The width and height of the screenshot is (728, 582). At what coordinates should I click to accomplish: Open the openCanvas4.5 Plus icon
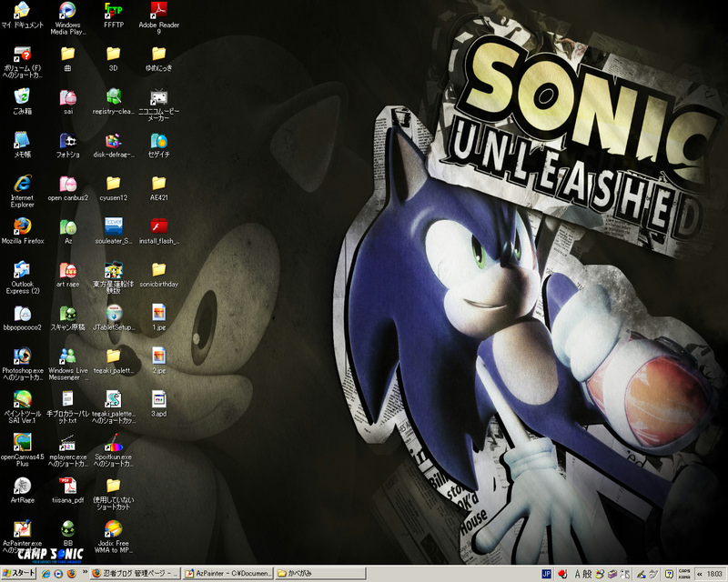tap(22, 443)
